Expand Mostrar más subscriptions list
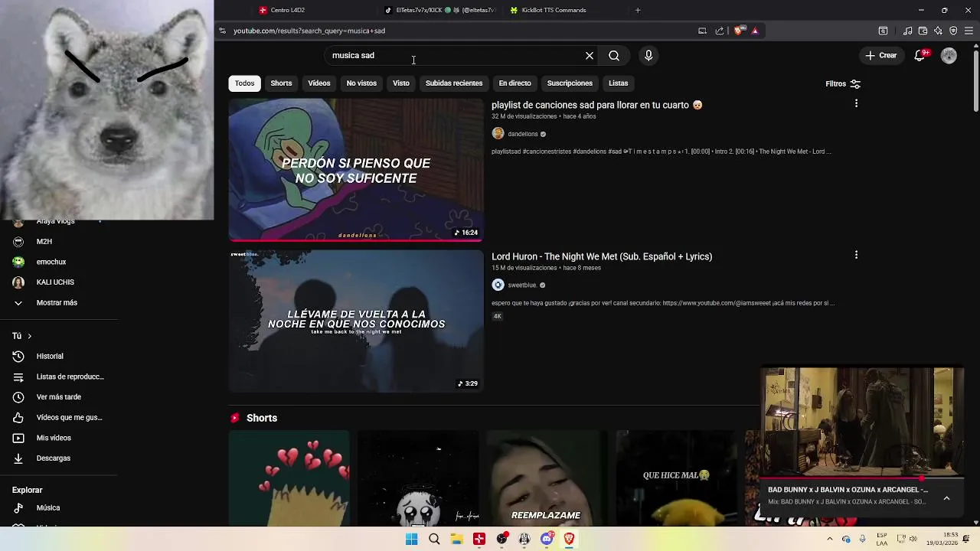 [57, 302]
